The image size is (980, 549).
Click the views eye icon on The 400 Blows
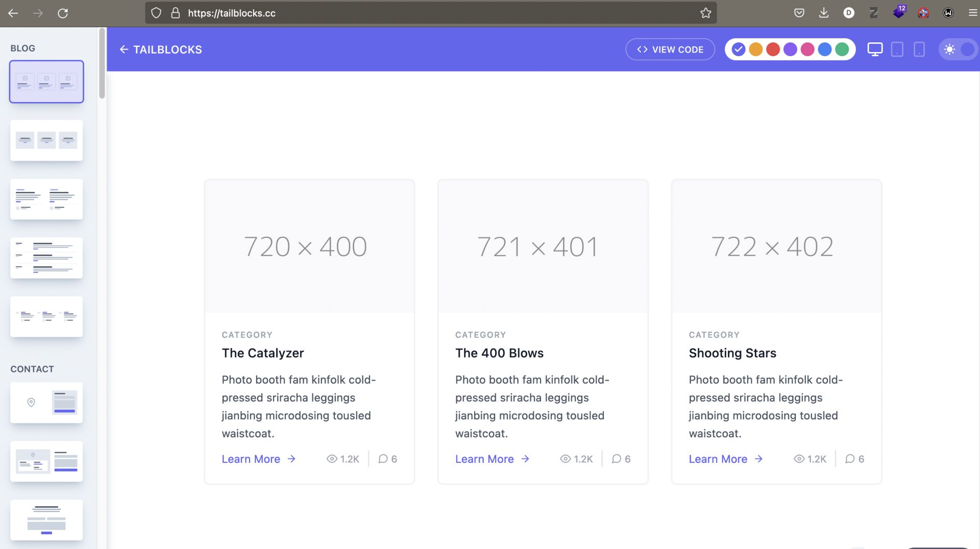pyautogui.click(x=565, y=459)
